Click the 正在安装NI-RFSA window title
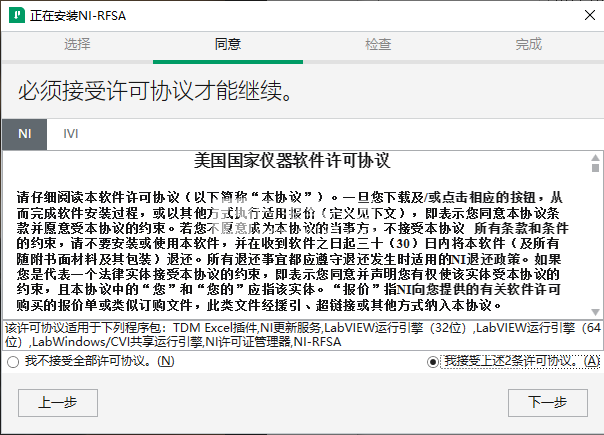 tap(78, 16)
